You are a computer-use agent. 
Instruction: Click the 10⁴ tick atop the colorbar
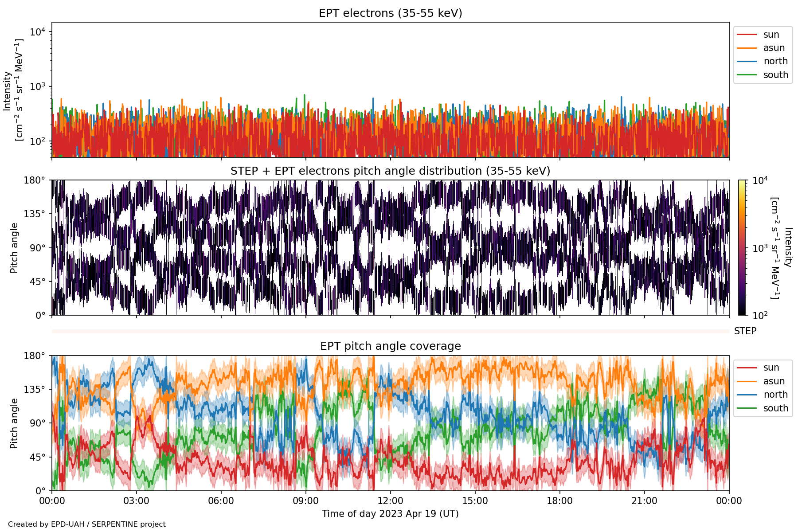point(760,180)
